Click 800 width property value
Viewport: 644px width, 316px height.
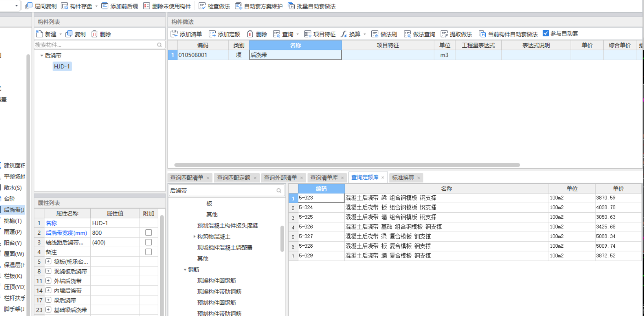coord(115,233)
